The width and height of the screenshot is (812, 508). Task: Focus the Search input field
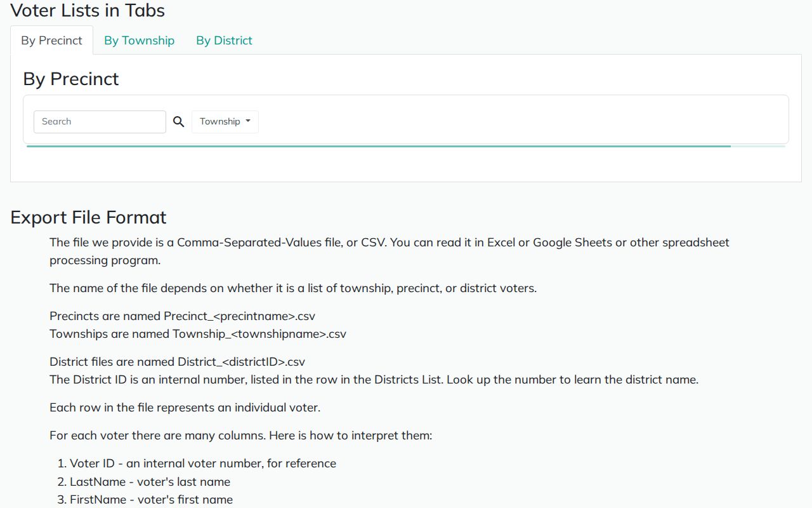[100, 122]
